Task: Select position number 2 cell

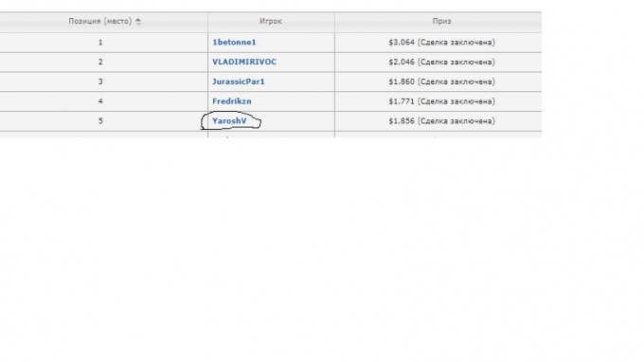Action: coord(104,62)
